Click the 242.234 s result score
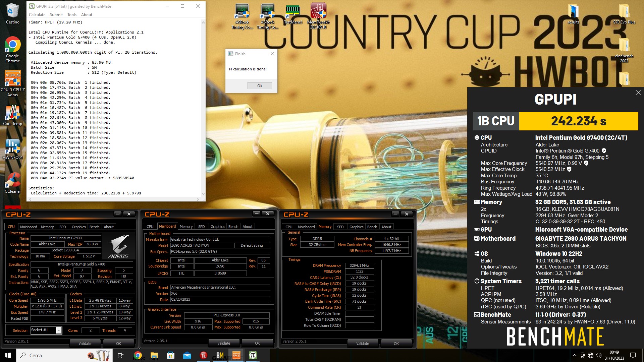The height and width of the screenshot is (362, 644). 579,121
